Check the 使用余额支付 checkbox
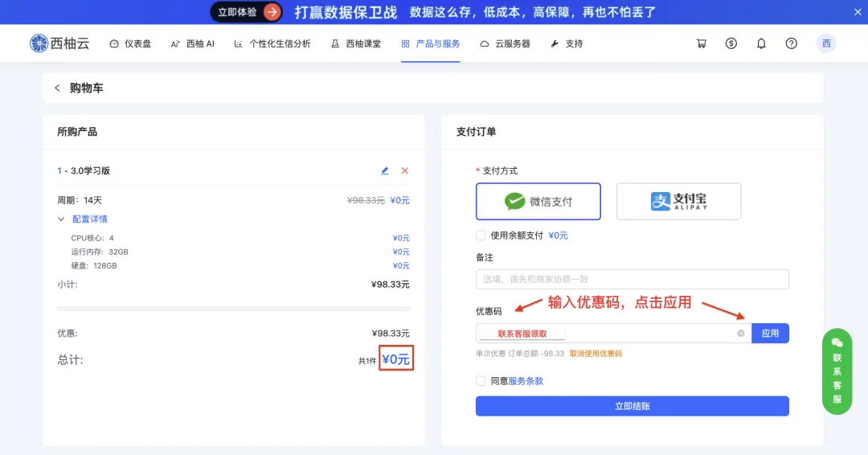 pyautogui.click(x=481, y=236)
